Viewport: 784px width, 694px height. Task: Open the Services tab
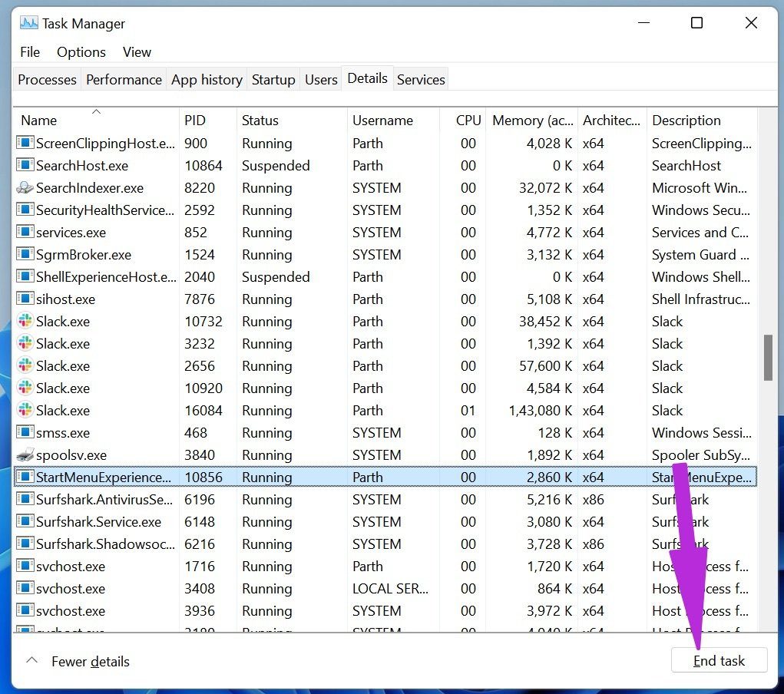click(x=421, y=80)
